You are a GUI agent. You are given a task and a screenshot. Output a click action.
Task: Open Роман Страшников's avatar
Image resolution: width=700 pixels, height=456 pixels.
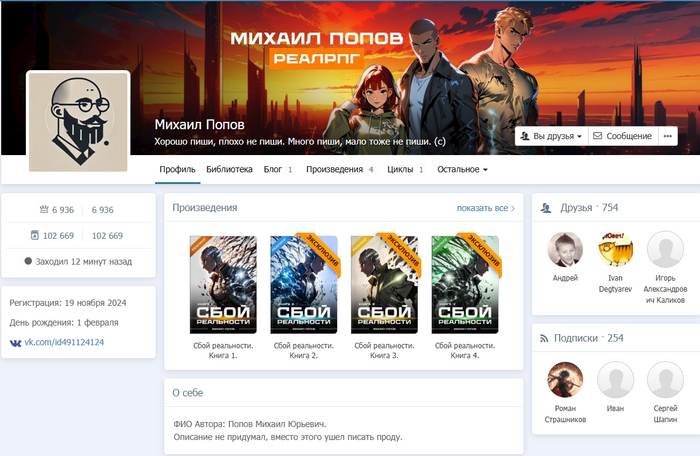pos(565,380)
